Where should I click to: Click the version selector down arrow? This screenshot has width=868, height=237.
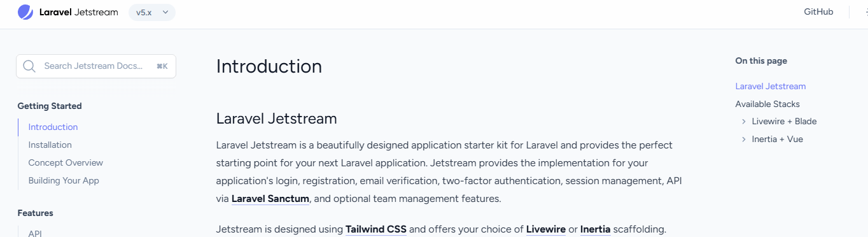pyautogui.click(x=165, y=12)
